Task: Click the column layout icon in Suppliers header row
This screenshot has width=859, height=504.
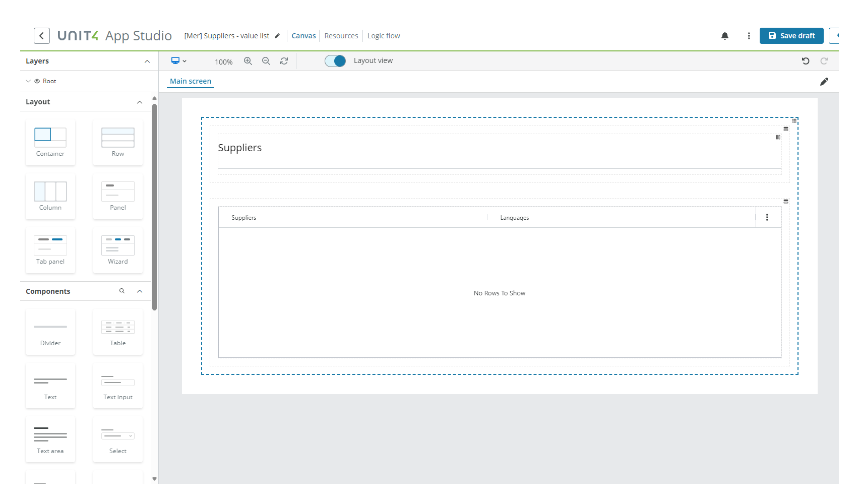Action: tap(778, 137)
